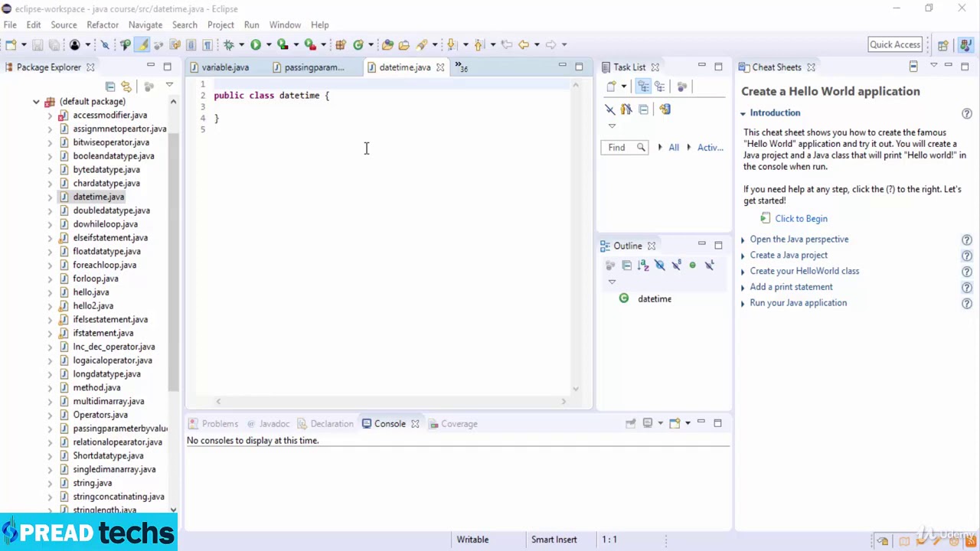Click the Find field in Task List
The height and width of the screenshot is (551, 980).
(625, 148)
